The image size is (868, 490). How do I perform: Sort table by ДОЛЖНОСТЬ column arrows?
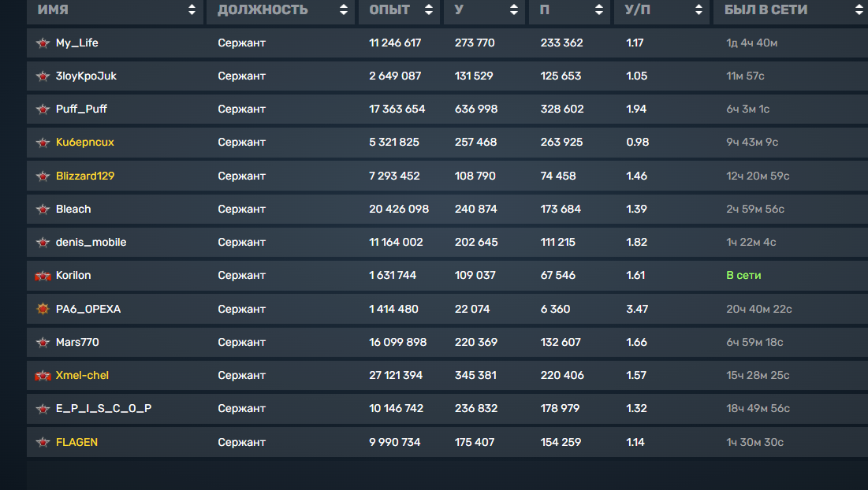(343, 9)
